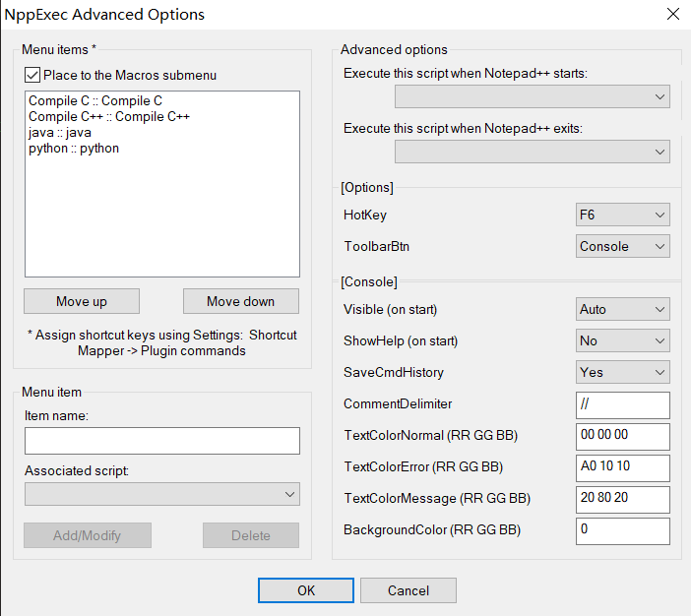Select 'Compile C++ :: Compile C++' list entry
This screenshot has width=691, height=616.
(x=109, y=117)
